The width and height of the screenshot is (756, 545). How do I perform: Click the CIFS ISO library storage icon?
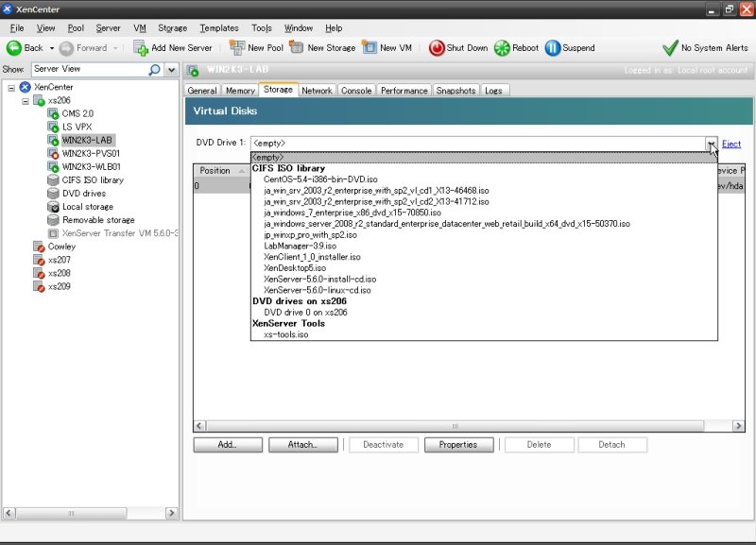click(x=53, y=180)
